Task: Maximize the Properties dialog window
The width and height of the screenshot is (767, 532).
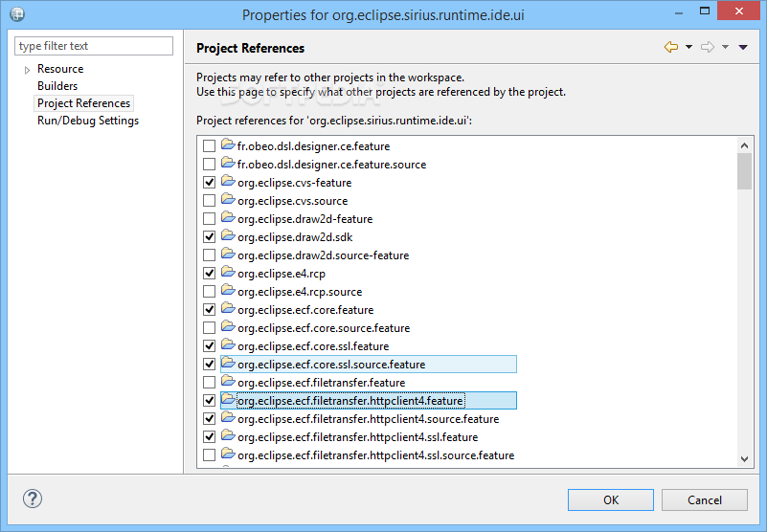Action: coord(705,11)
